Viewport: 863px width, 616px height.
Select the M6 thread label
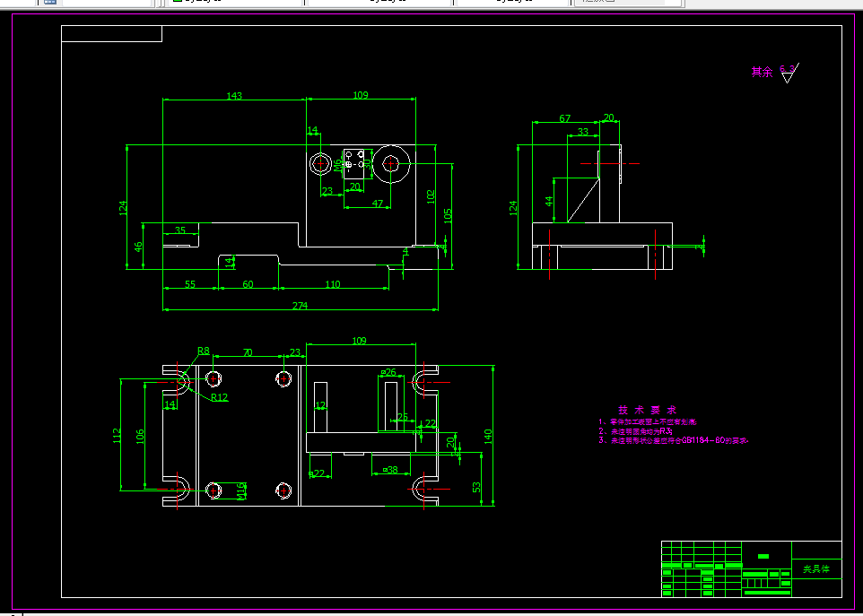click(337, 166)
